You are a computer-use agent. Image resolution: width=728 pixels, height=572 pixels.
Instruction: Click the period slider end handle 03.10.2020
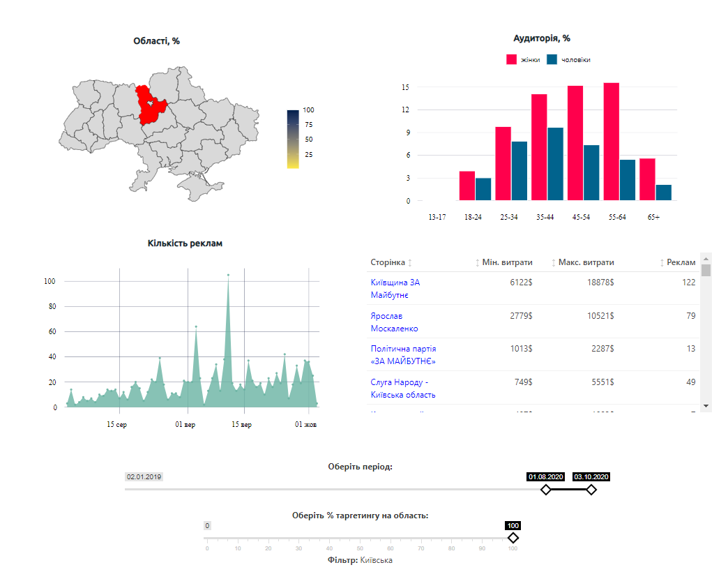[x=591, y=490]
